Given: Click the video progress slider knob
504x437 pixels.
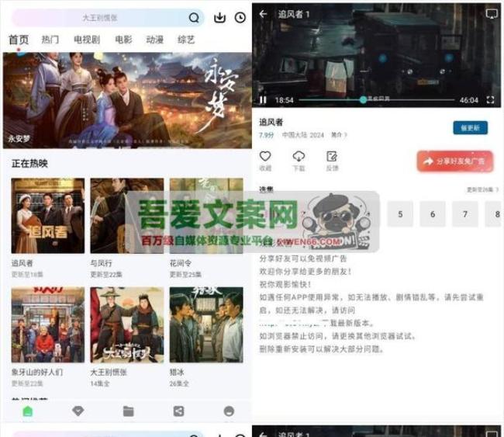Looking at the screenshot, I should pyautogui.click(x=363, y=99).
